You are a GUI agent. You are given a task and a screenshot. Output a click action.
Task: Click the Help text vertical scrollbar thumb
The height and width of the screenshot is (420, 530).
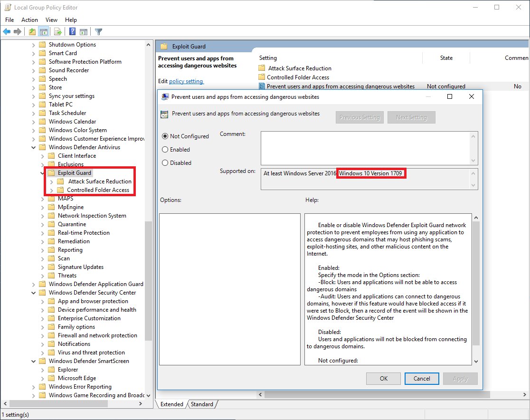tap(476, 283)
